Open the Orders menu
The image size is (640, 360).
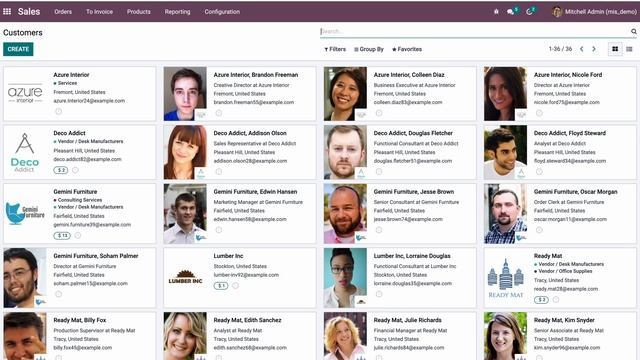pos(63,12)
